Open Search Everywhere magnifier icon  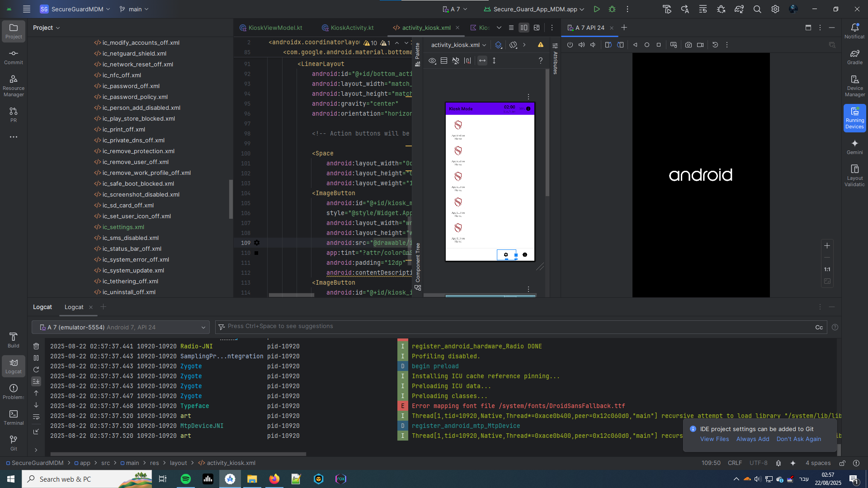click(757, 9)
